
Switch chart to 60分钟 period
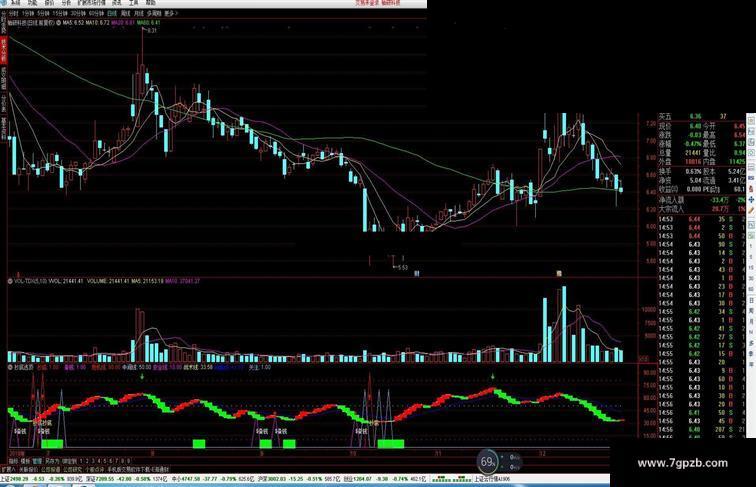click(x=96, y=14)
